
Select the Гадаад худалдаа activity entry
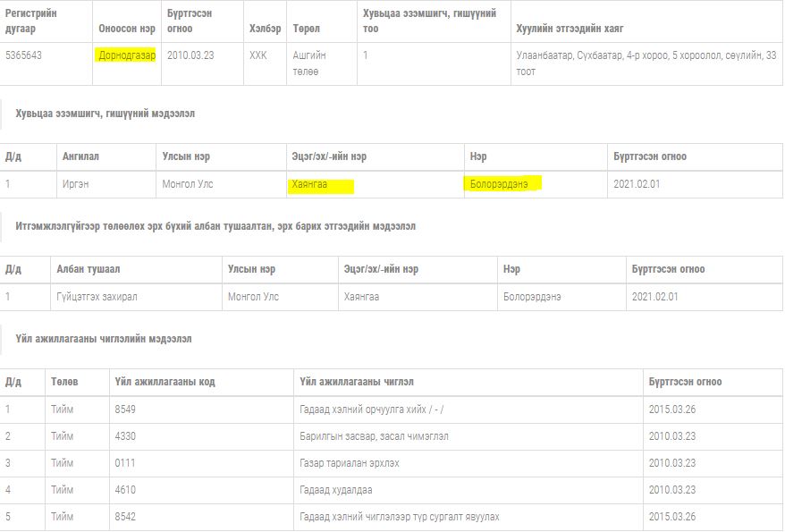click(x=336, y=490)
